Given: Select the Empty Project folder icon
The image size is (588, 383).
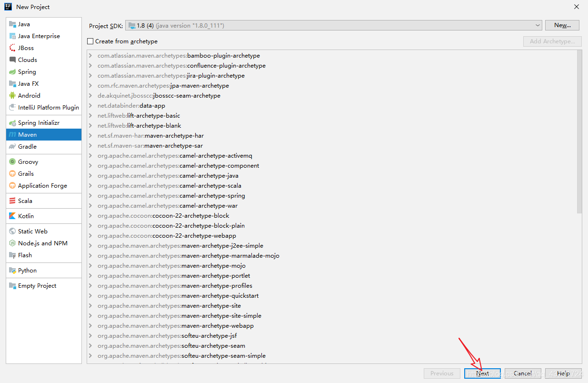Looking at the screenshot, I should pos(12,286).
